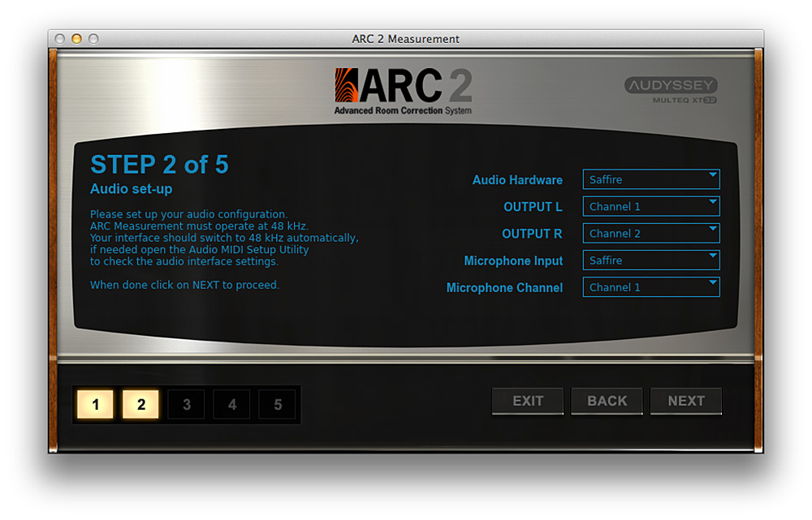Image resolution: width=812 pixels, height=520 pixels.
Task: Minimize the window with the yellow button
Action: coord(76,39)
